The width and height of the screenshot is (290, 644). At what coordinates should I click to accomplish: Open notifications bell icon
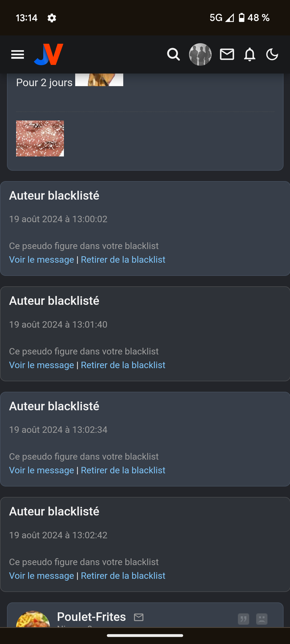249,54
